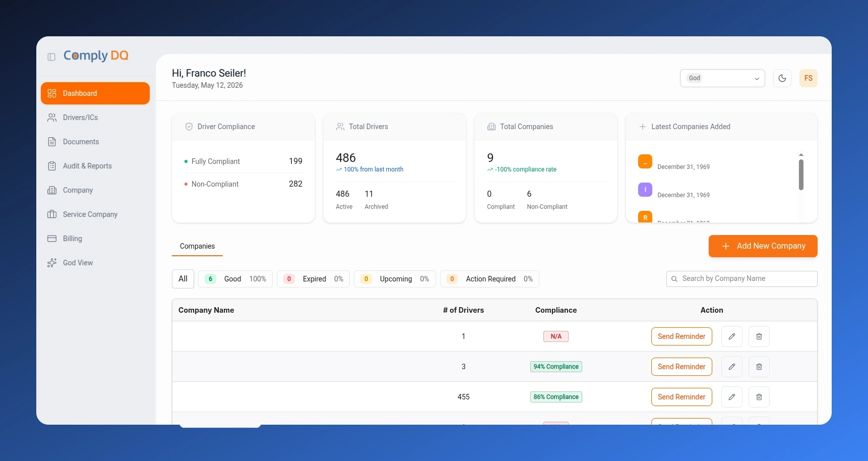Filter companies by Expired status

pos(313,279)
